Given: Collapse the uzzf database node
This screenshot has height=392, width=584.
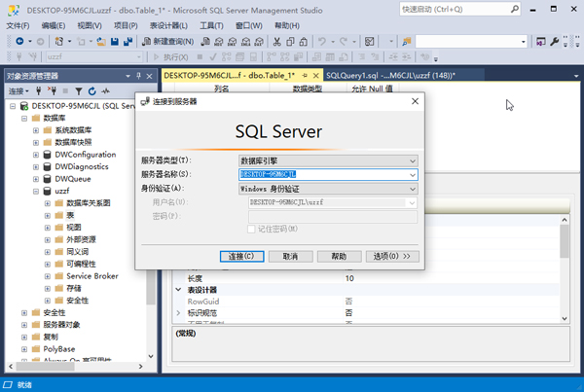Looking at the screenshot, I should click(35, 192).
